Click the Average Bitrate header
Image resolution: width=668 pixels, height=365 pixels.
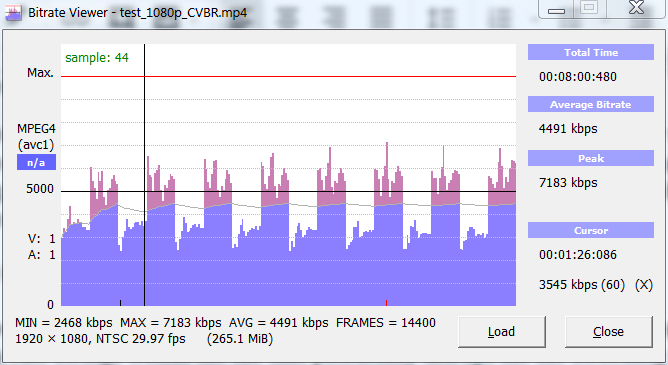coord(591,104)
